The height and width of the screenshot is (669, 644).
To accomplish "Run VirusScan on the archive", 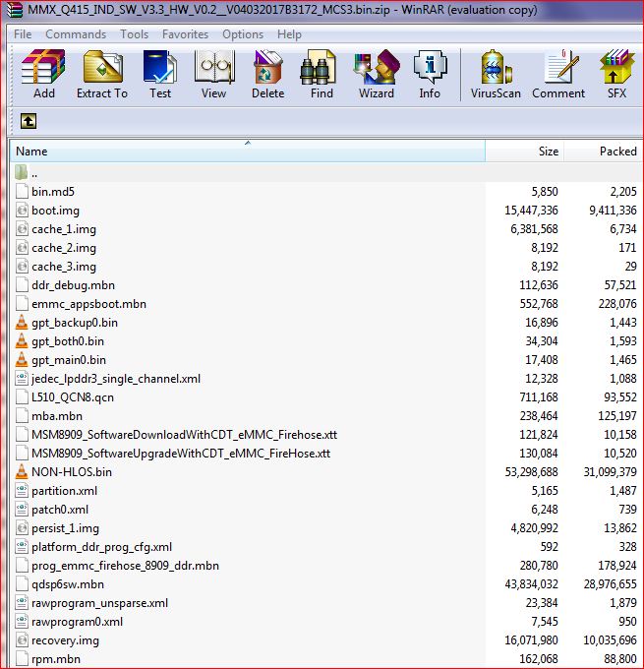I will coord(497,74).
